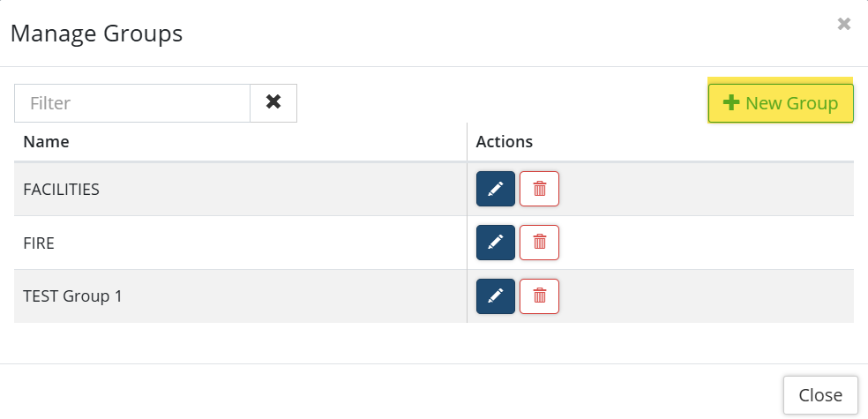The width and height of the screenshot is (868, 419).
Task: Select the TEST Group 1 row name
Action: pyautogui.click(x=72, y=296)
